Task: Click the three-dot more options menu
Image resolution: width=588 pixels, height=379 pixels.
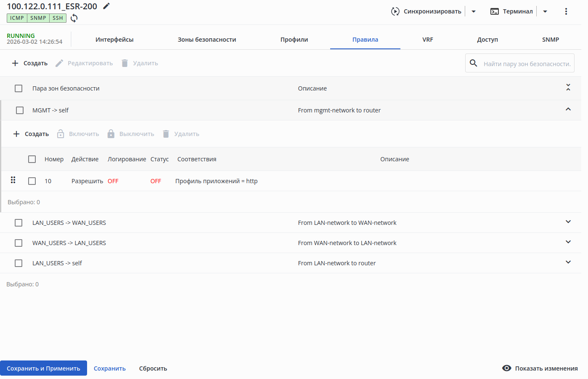Action: (566, 11)
